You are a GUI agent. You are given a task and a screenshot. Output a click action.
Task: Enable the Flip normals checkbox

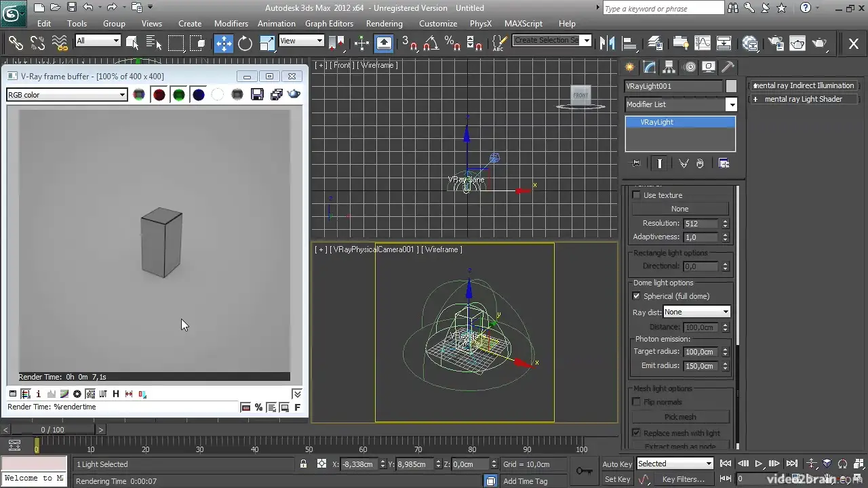click(636, 402)
